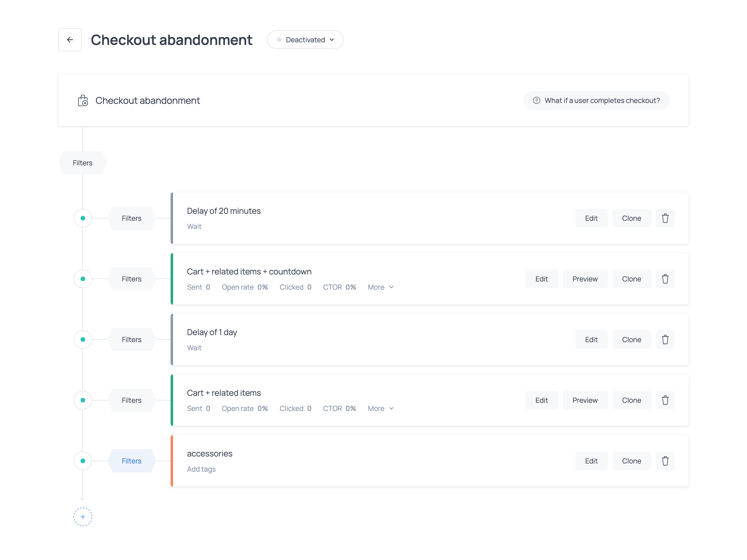The height and width of the screenshot is (560, 747).
Task: Open What if a user completes checkout help
Action: (x=596, y=101)
